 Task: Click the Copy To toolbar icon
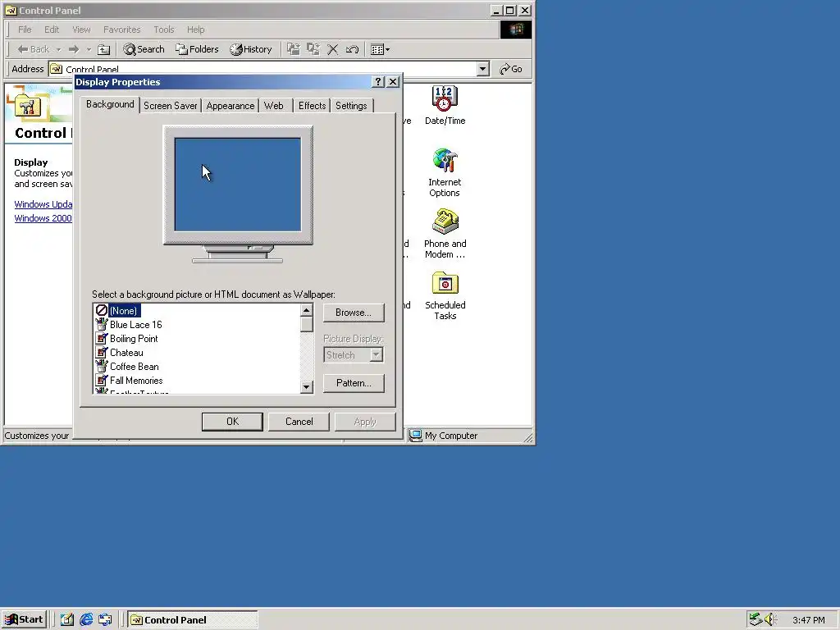pyautogui.click(x=313, y=49)
